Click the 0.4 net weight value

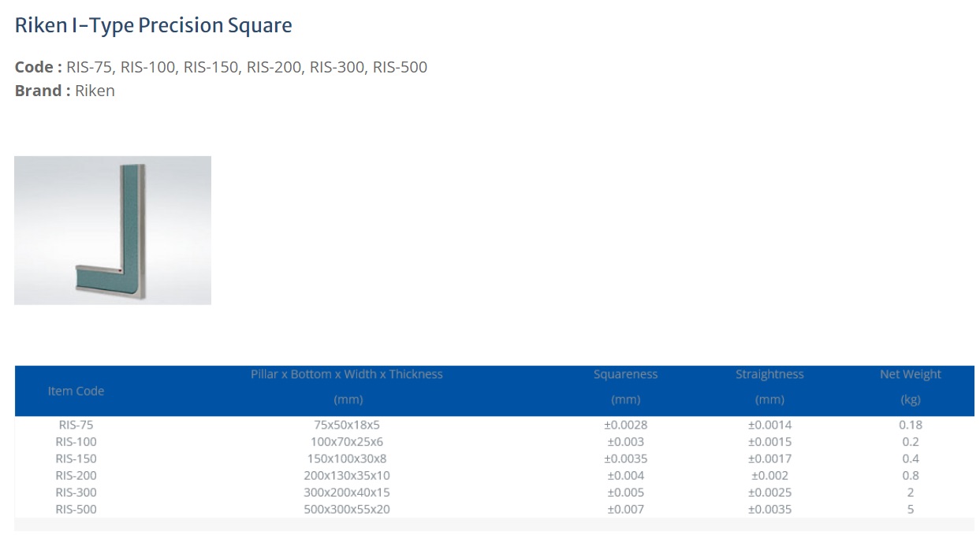[x=911, y=459]
